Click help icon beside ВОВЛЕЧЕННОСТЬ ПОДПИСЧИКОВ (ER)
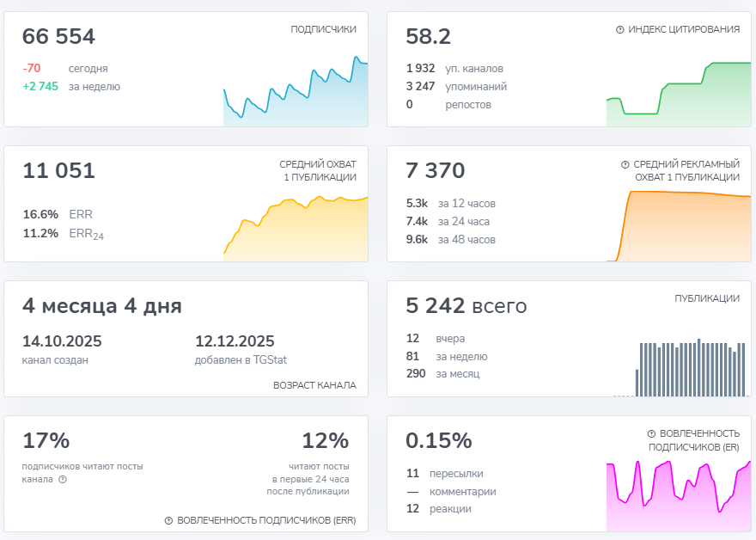Viewport: 756px width, 540px height. [651, 434]
